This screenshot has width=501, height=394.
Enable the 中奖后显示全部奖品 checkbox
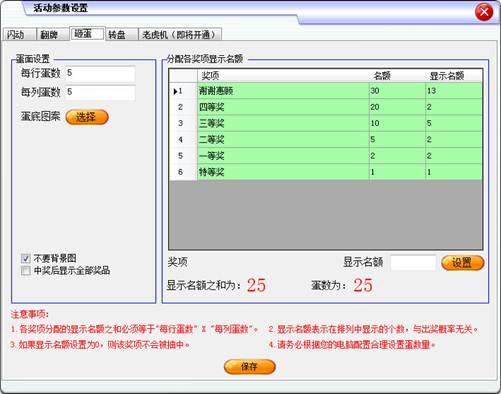coord(26,270)
